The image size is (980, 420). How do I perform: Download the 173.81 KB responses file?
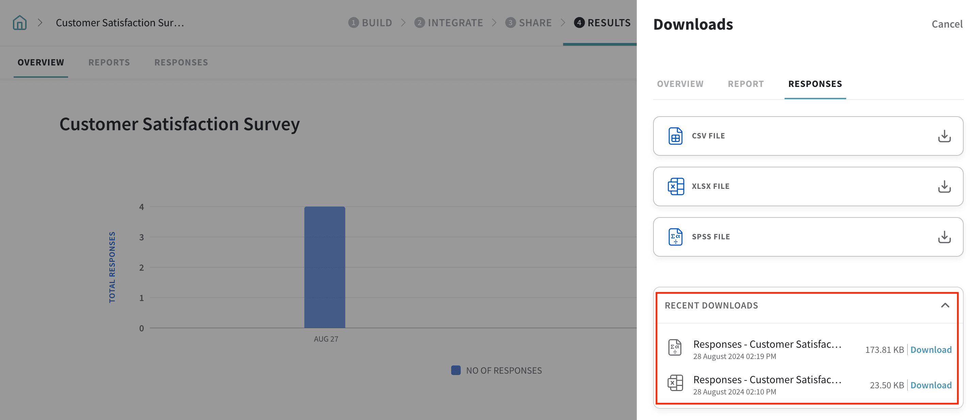coord(931,349)
